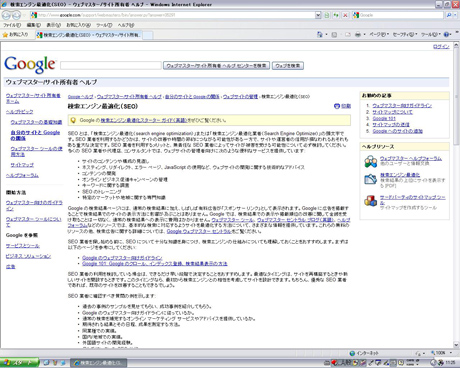Viewport: 460px width, 368px height.
Task: Click the New Tab button
Action: (148, 35)
